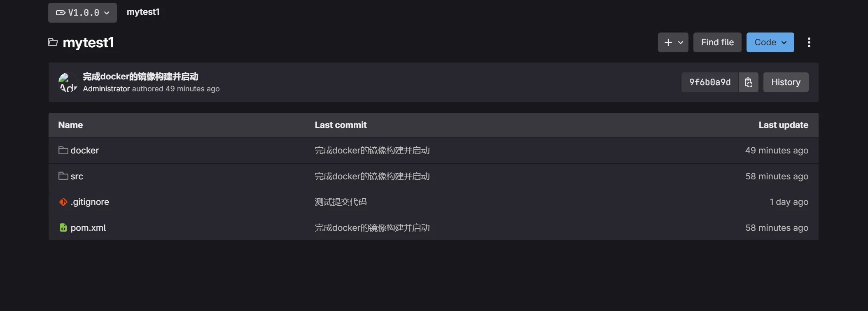868x311 pixels.
Task: Expand the plus add-new dropdown
Action: 673,42
